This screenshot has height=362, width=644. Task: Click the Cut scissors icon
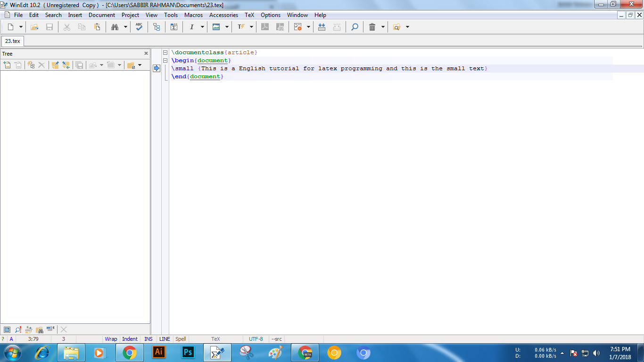tap(67, 27)
